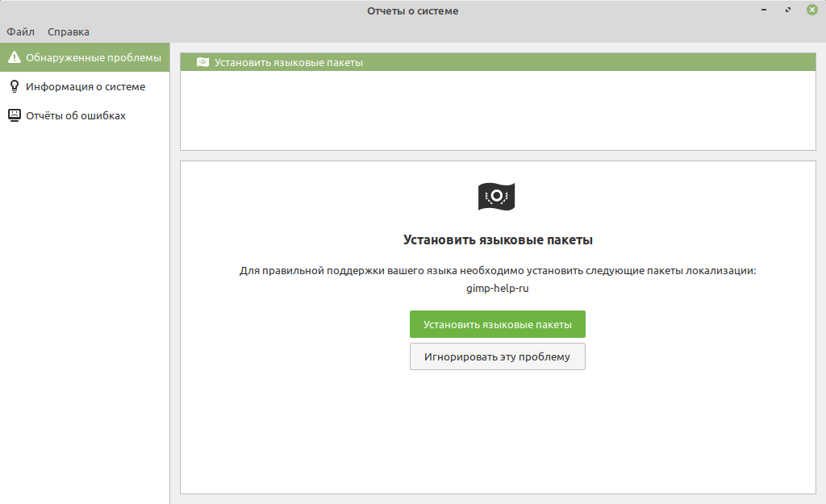The image size is (826, 504).
Task: Click the description text about localization packages
Action: point(498,271)
